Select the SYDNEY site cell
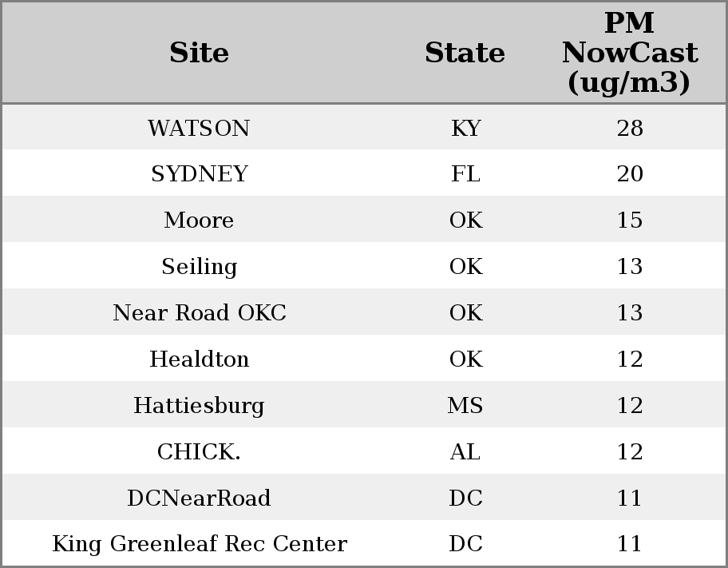 pos(199,174)
